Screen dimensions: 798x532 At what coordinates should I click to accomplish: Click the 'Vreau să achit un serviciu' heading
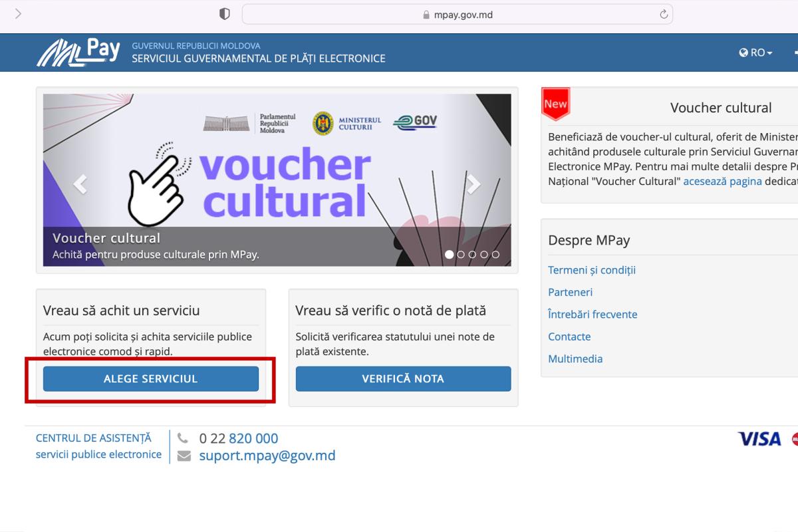122,311
